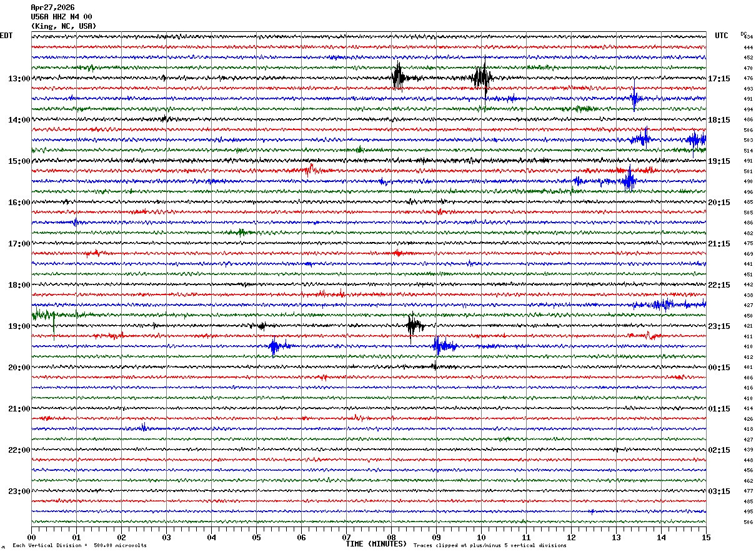Click the 19:15 UTC time label
Viewport: 756px width, 554px height.
[719, 161]
